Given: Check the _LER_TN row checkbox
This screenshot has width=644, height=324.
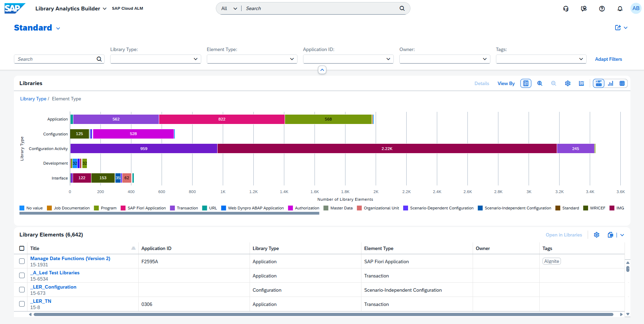Looking at the screenshot, I should pyautogui.click(x=22, y=304).
